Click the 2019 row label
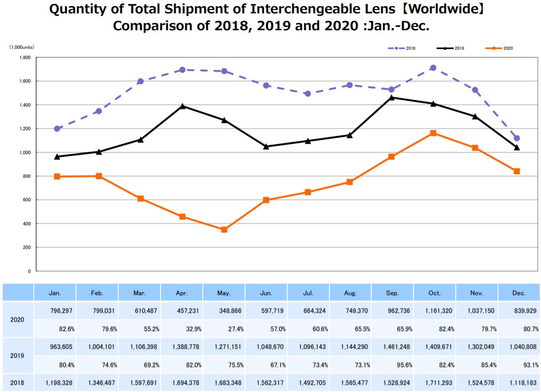The width and height of the screenshot is (541, 392). click(18, 356)
